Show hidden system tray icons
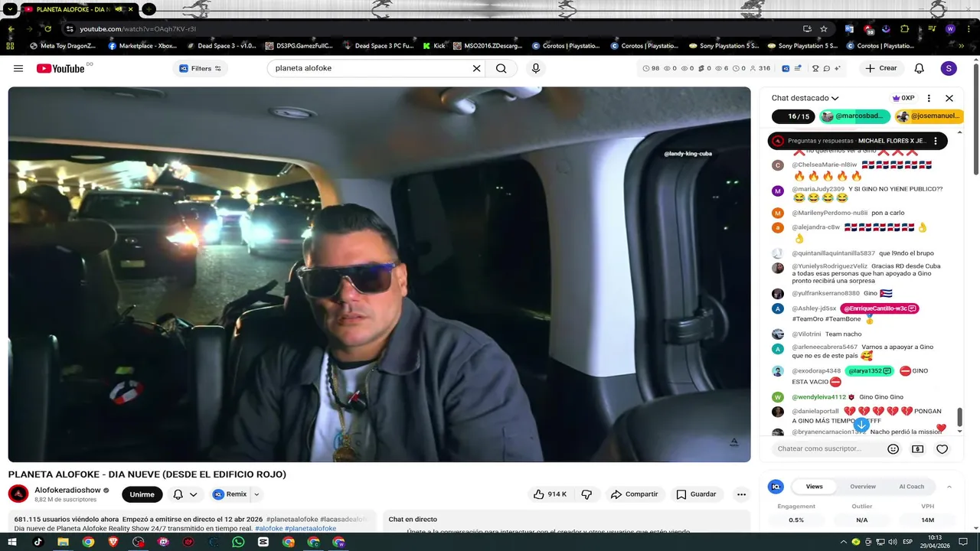Image resolution: width=980 pixels, height=551 pixels. (842, 542)
